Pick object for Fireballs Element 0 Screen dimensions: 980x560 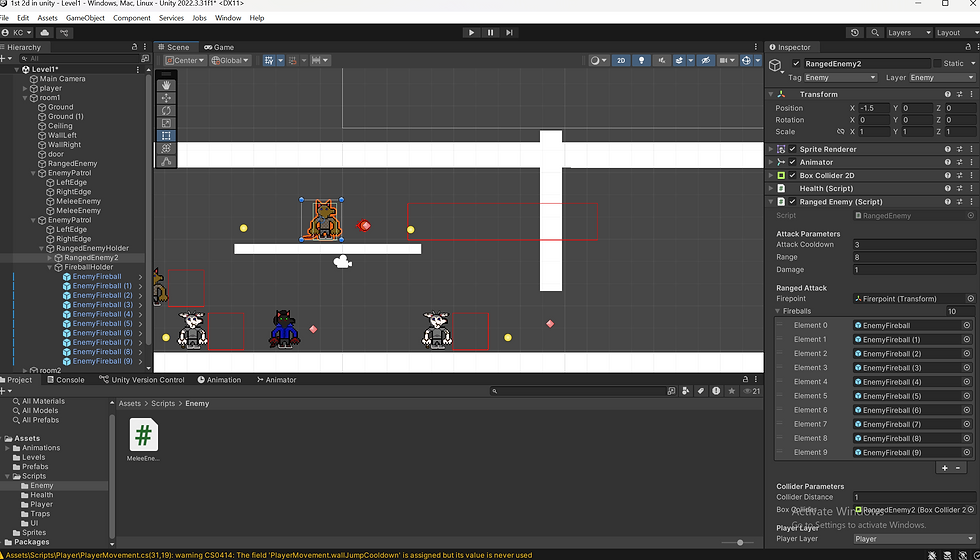click(x=967, y=326)
